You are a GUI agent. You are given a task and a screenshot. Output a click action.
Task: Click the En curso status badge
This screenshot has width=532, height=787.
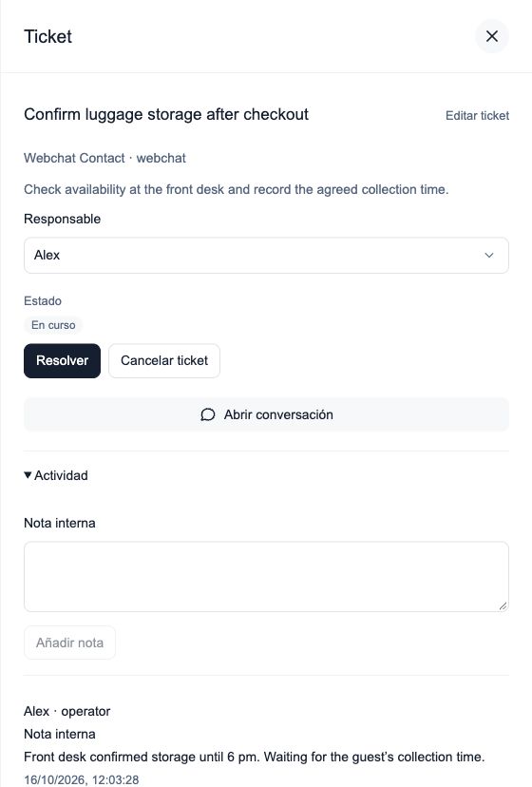pyautogui.click(x=53, y=325)
